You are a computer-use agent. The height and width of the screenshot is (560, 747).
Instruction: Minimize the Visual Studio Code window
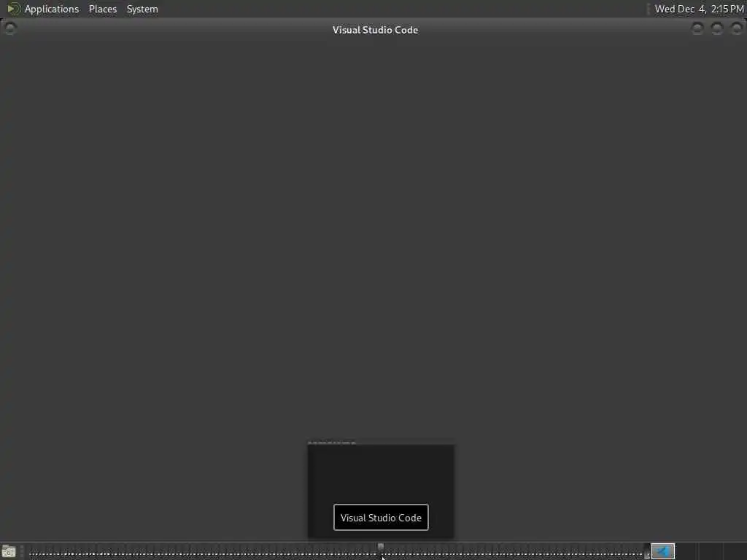697,29
